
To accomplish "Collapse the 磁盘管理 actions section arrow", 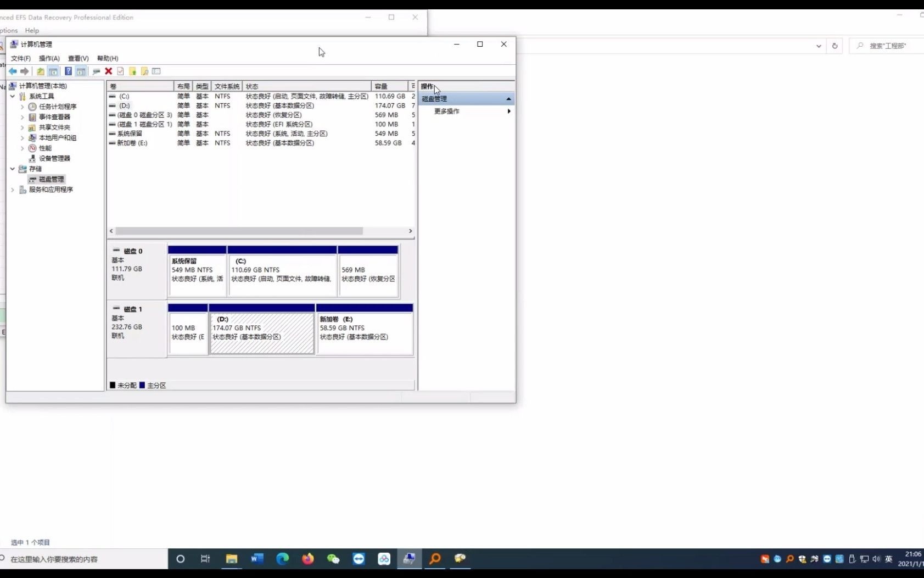I will click(x=508, y=99).
